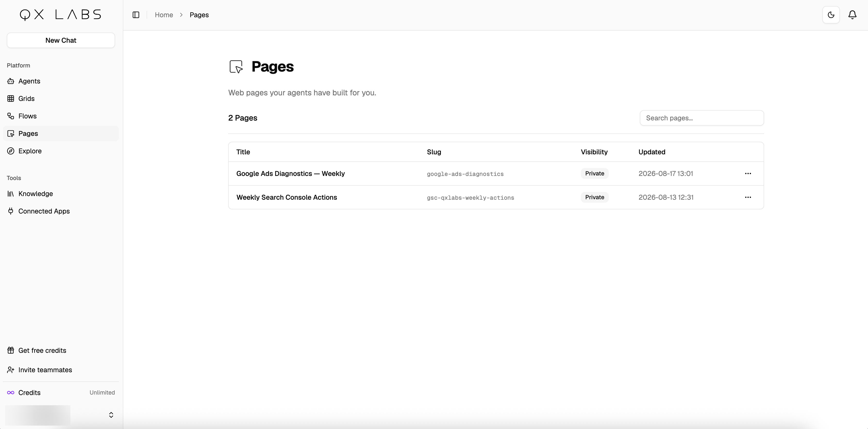Click the Unlimited credits label

pyautogui.click(x=102, y=393)
